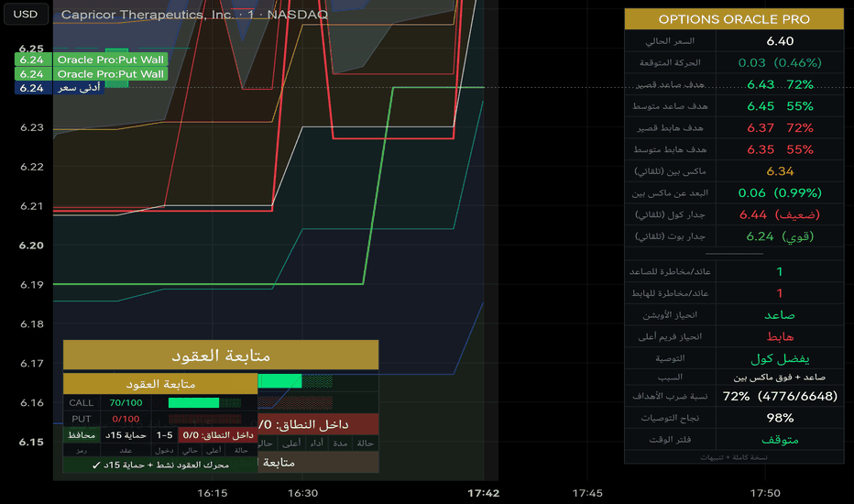
Task: Click the دخول column header
Action: (x=164, y=450)
